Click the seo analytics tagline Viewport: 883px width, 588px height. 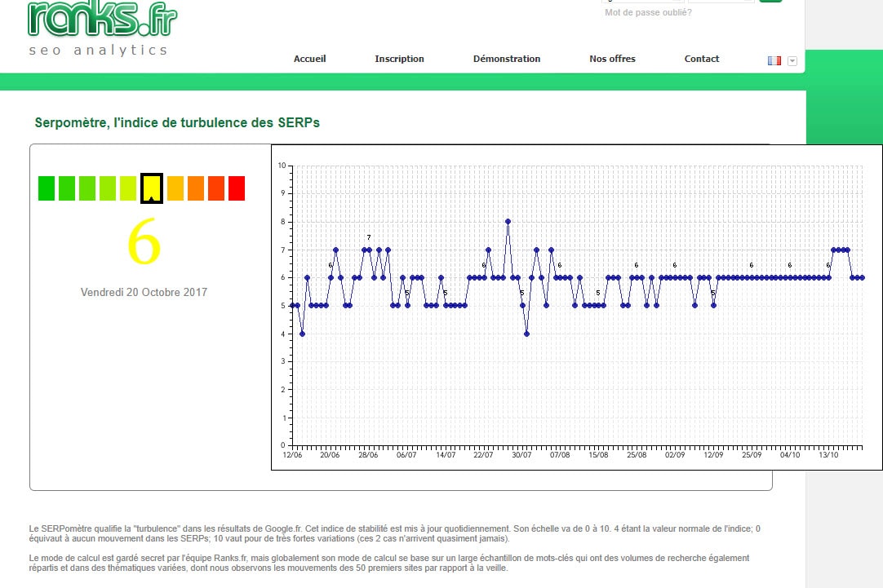click(x=99, y=50)
